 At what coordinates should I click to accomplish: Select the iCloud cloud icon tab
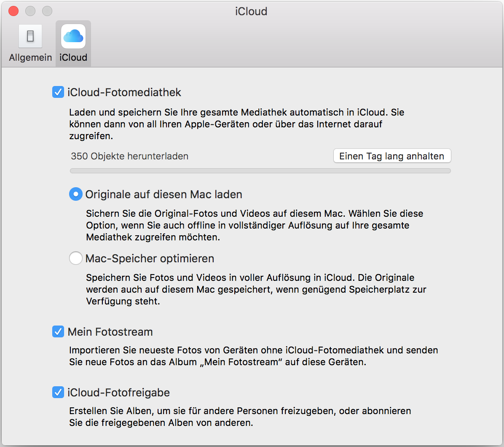point(73,36)
